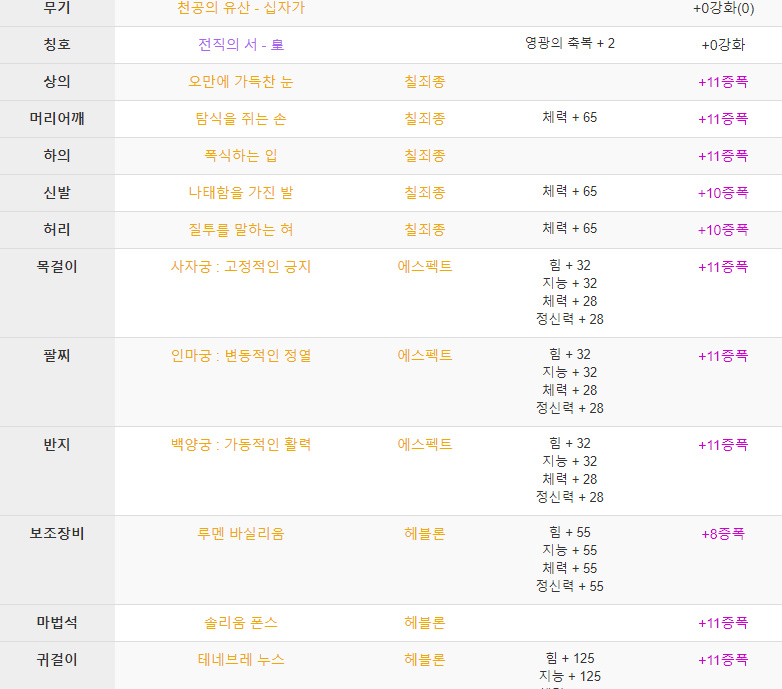
Task: Click 체력 + 65 in 허리 row
Action: [570, 228]
